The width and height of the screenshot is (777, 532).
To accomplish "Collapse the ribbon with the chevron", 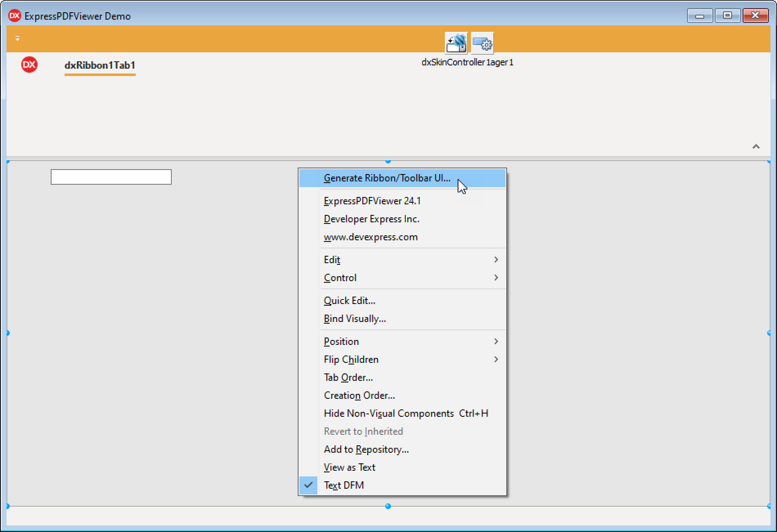I will 756,147.
